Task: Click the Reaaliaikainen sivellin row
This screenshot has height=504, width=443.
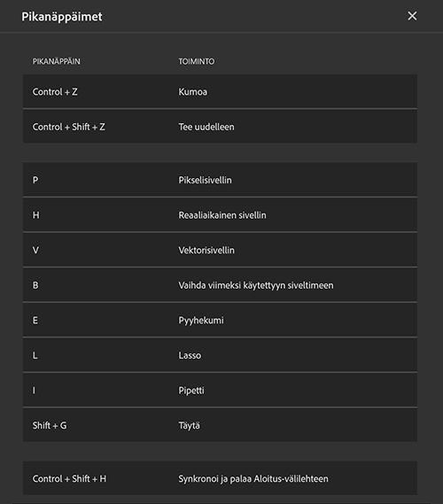Action: coord(220,214)
